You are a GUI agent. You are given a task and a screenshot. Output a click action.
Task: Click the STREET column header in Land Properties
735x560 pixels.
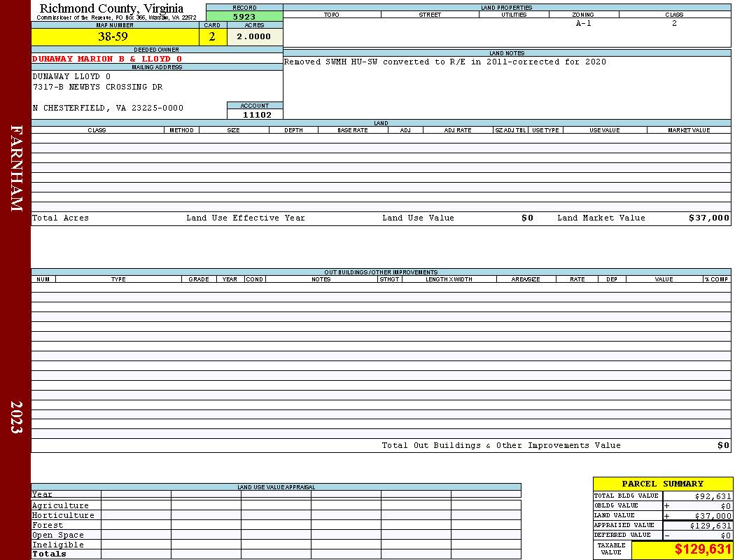[430, 15]
